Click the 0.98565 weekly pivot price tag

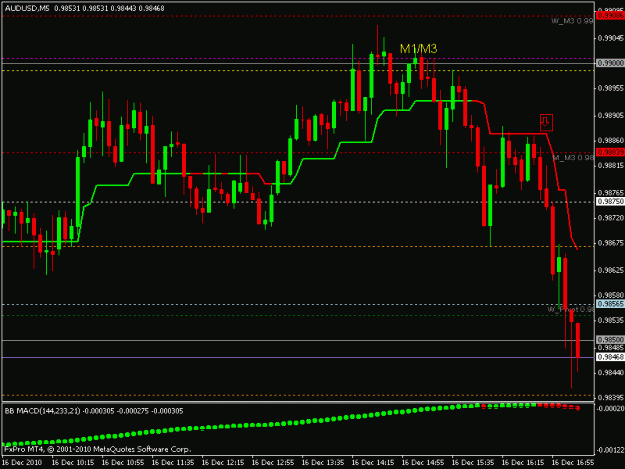(x=610, y=304)
